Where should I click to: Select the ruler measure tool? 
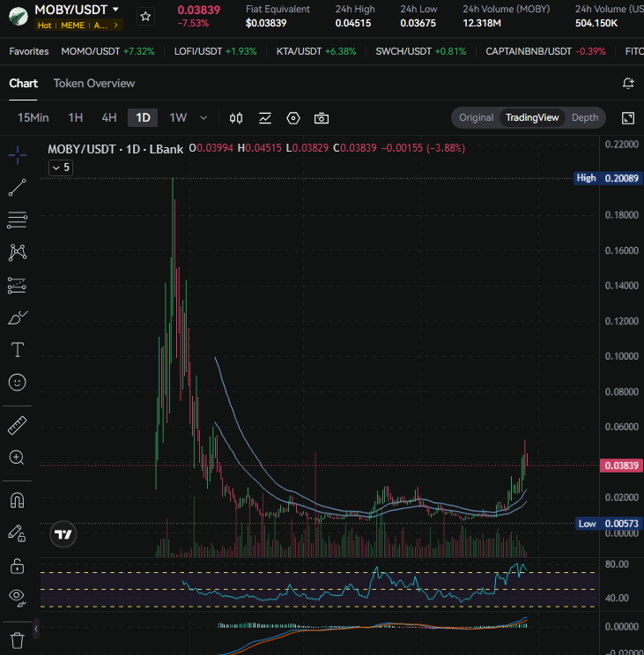click(x=17, y=426)
